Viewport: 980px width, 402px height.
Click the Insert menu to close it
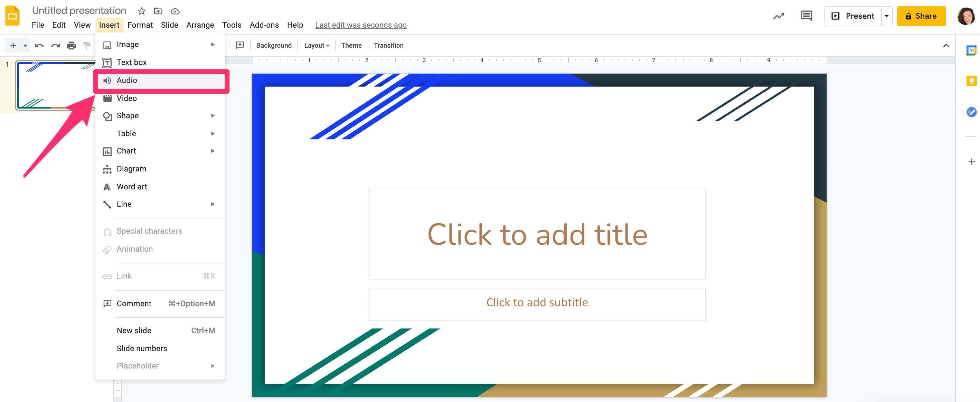(109, 25)
